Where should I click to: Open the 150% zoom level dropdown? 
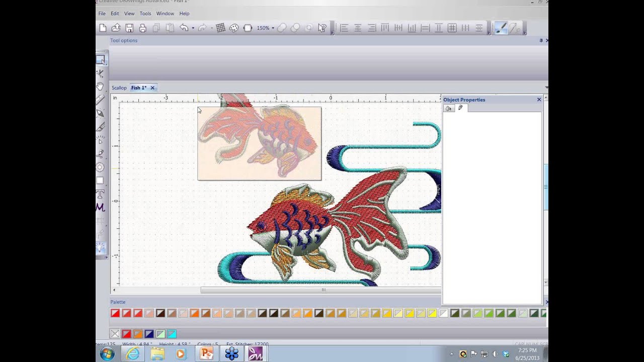pyautogui.click(x=273, y=28)
